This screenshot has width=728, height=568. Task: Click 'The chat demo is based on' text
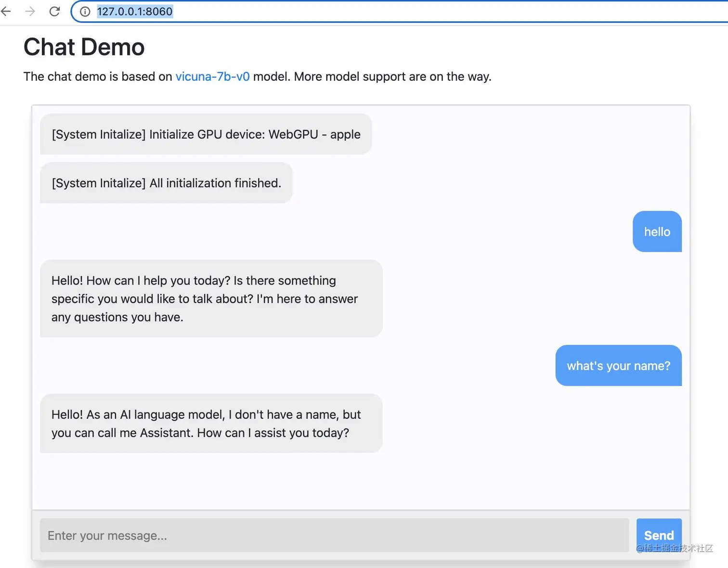97,77
